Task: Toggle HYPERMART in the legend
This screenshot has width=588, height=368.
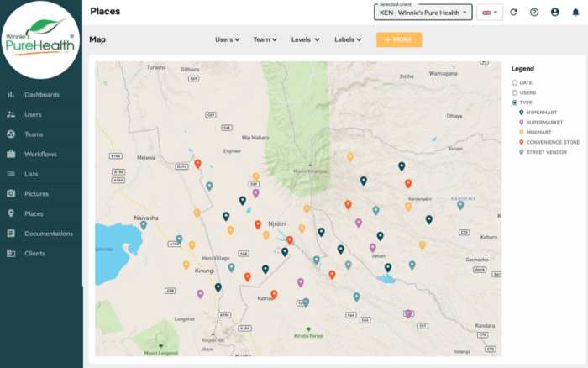Action: (538, 113)
